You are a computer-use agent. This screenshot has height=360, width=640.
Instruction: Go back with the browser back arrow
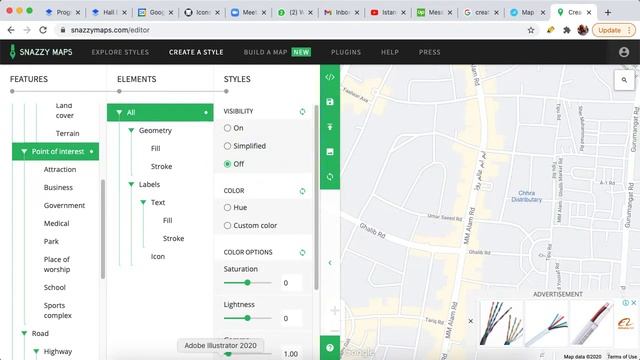11,30
